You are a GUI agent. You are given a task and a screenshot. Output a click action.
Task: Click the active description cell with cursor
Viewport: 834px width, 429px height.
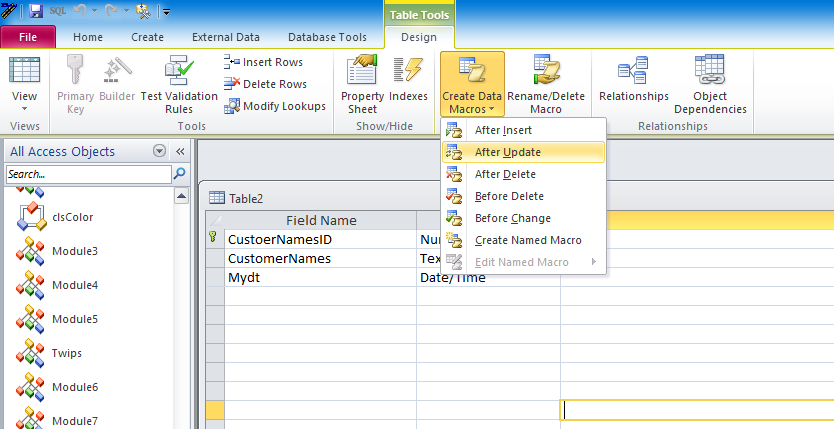pos(697,410)
